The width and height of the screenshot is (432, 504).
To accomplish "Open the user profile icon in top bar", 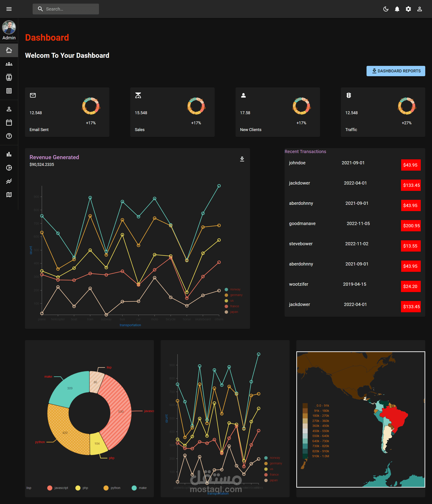I will pyautogui.click(x=419, y=9).
